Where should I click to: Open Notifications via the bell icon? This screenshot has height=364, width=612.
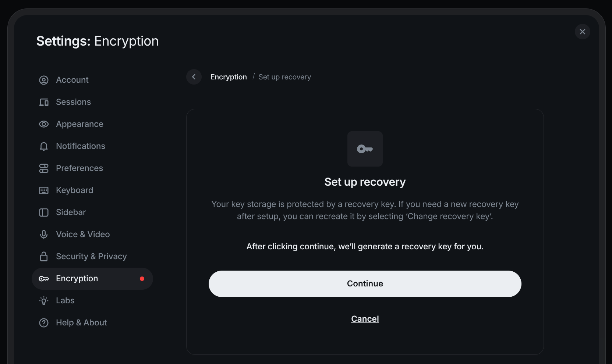coord(44,146)
